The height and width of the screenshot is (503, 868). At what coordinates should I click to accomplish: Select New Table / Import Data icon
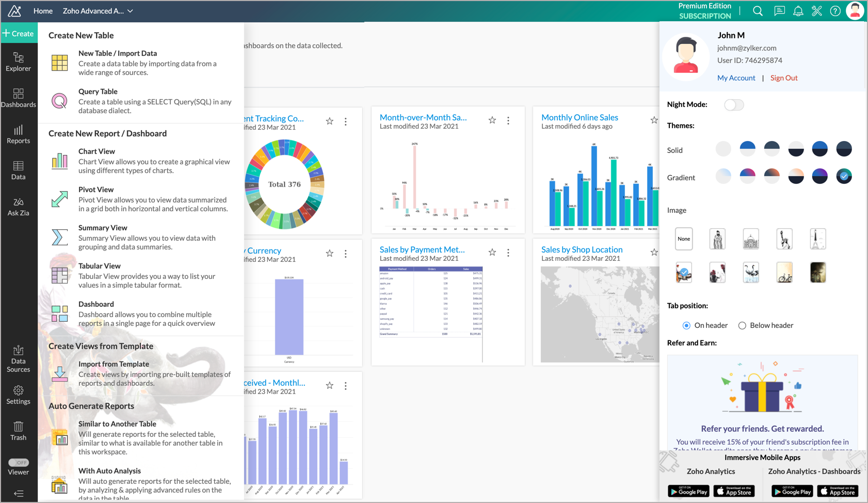pos(59,62)
